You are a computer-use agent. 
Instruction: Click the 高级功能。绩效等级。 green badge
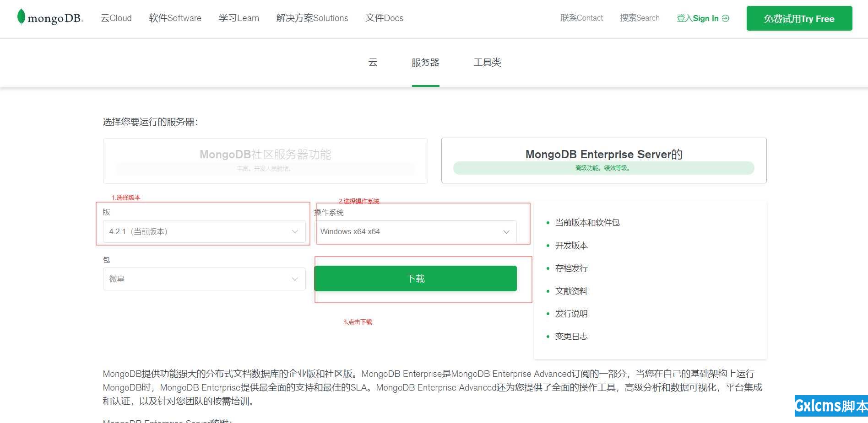(x=604, y=168)
